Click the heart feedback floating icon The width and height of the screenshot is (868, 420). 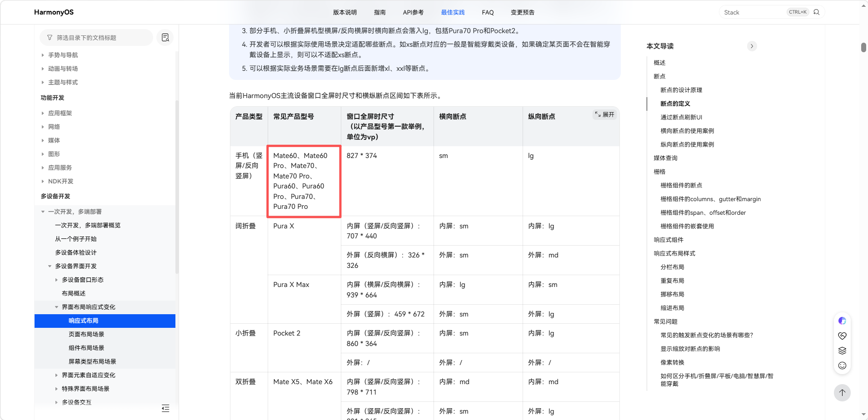(x=842, y=336)
